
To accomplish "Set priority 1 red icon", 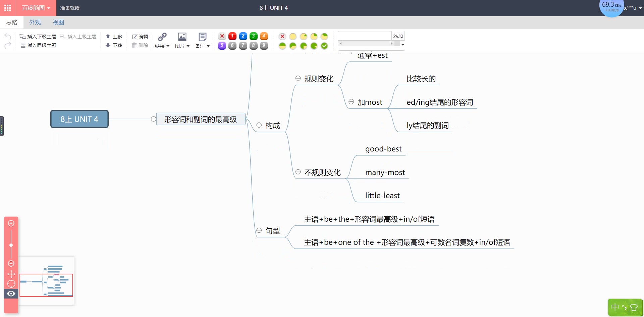I will pyautogui.click(x=232, y=36).
